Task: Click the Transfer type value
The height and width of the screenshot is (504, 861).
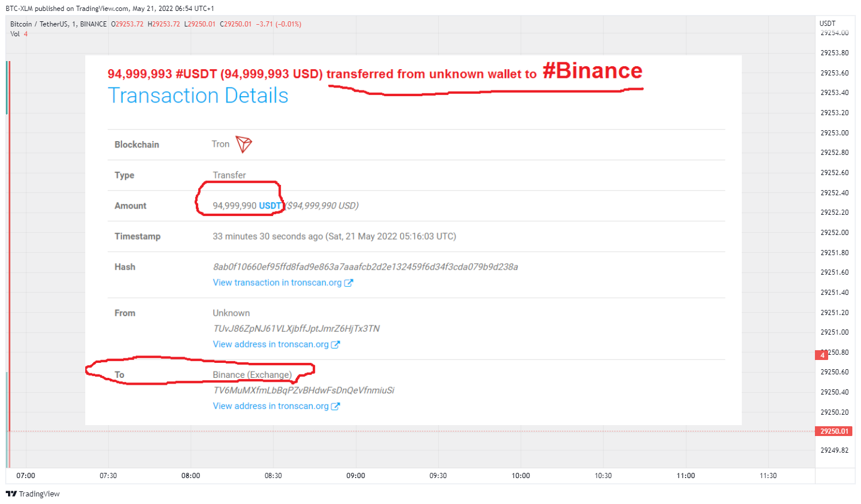Action: pos(229,175)
